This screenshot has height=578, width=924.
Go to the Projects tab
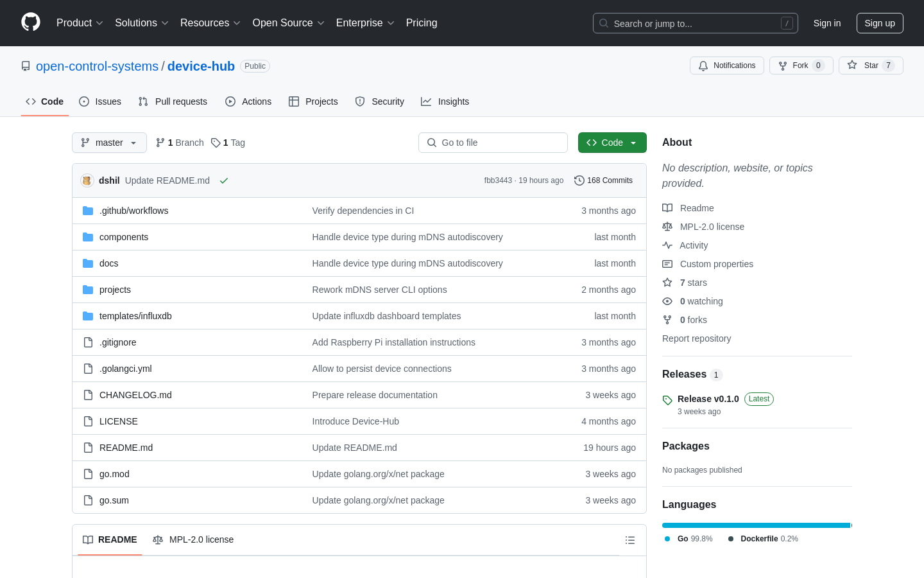pyautogui.click(x=313, y=101)
